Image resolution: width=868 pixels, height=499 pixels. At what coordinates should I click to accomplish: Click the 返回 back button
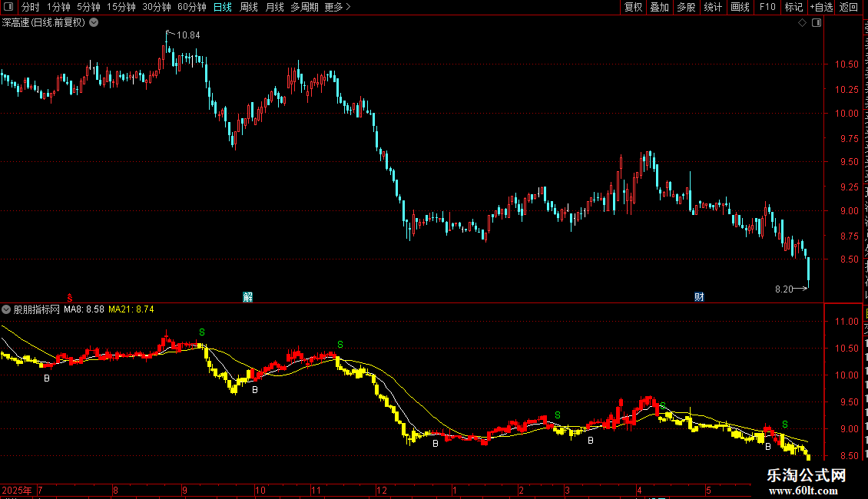(x=848, y=7)
